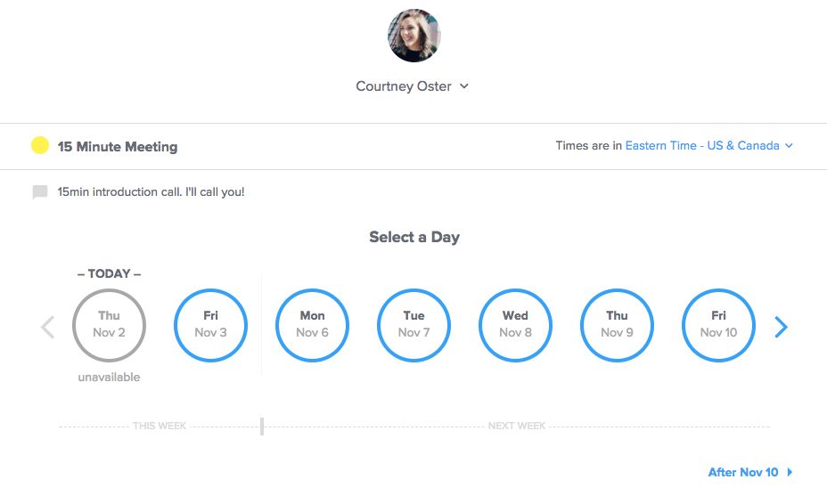The image size is (827, 504).
Task: Click the yellow 15 Minute Meeting color dot
Action: (x=40, y=146)
